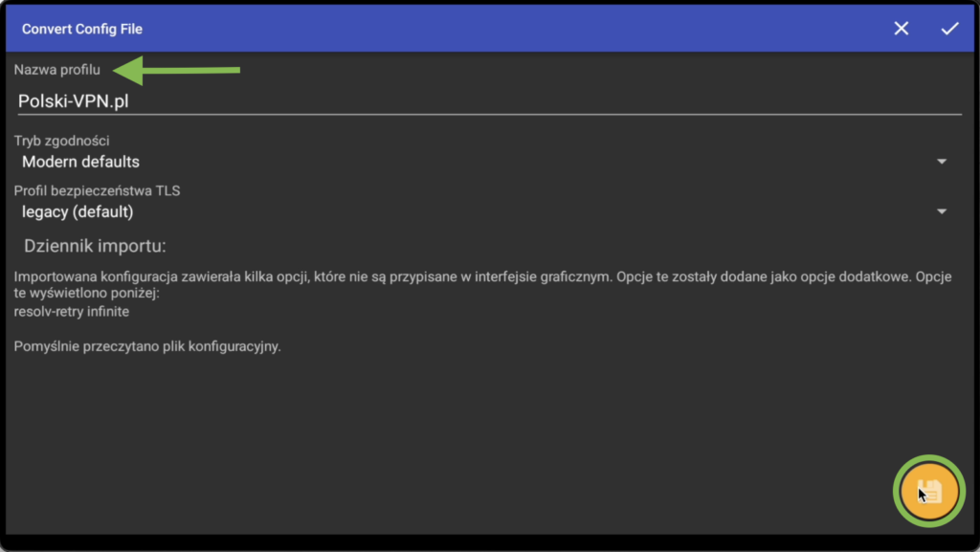Viewport: 980px width, 552px height.
Task: Confirm import with the checkmark icon
Action: point(949,29)
